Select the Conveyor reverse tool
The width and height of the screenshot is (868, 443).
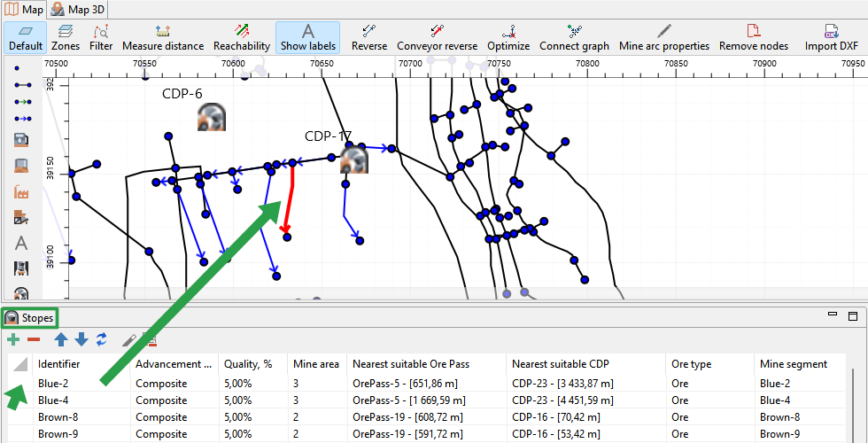(x=437, y=37)
